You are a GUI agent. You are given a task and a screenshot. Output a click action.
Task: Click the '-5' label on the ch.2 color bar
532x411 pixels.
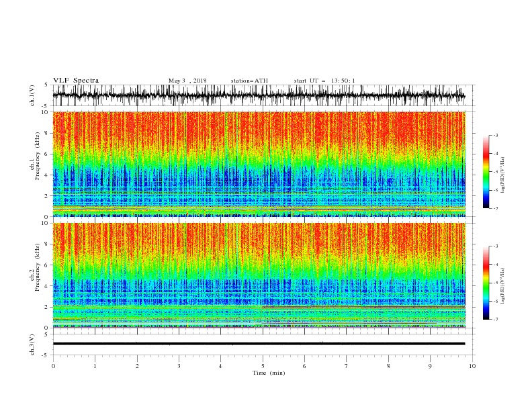496,283
